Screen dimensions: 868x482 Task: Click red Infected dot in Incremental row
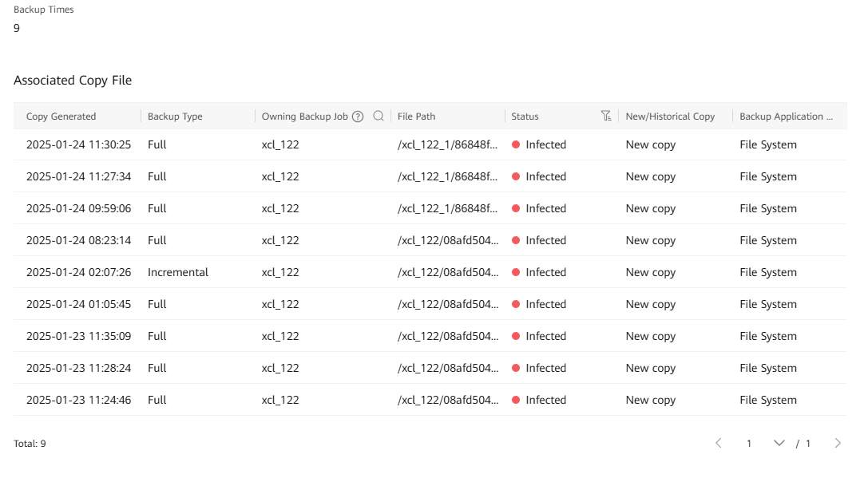516,273
